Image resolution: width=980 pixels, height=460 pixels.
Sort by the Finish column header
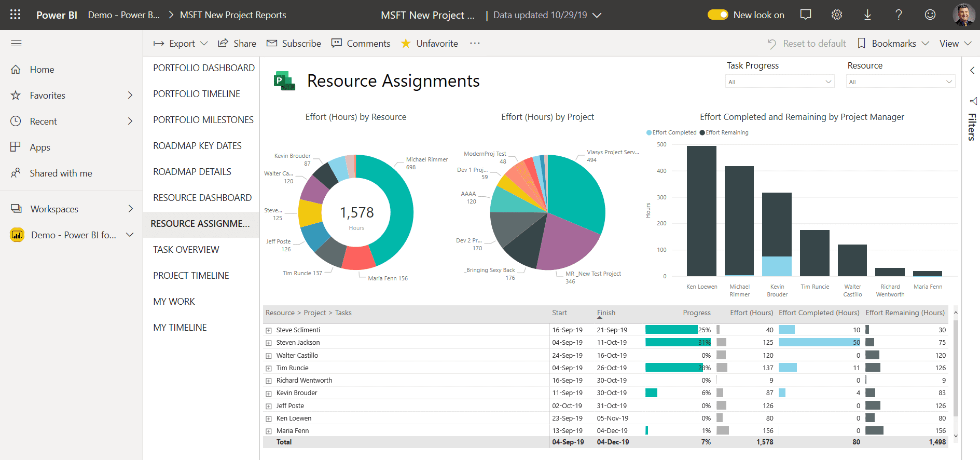(606, 313)
